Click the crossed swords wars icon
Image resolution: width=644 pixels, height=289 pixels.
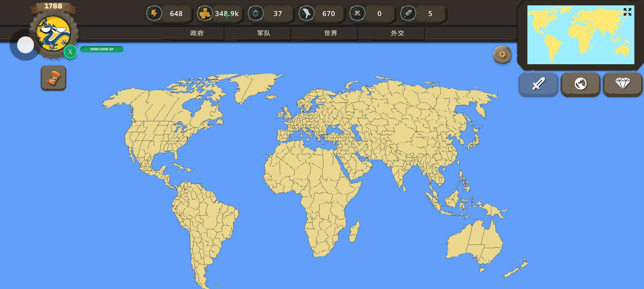point(357,13)
